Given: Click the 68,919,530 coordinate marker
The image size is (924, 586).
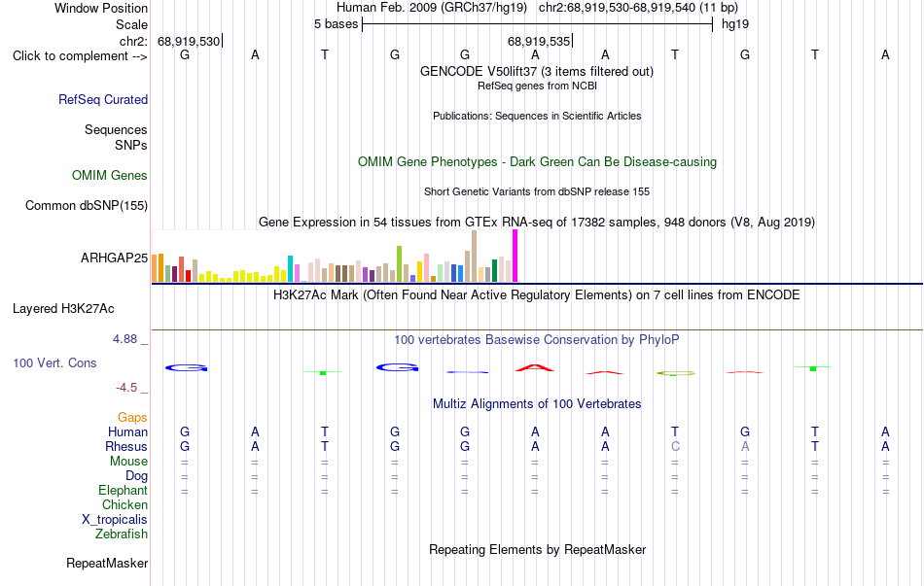Looking at the screenshot, I should coord(189,41).
